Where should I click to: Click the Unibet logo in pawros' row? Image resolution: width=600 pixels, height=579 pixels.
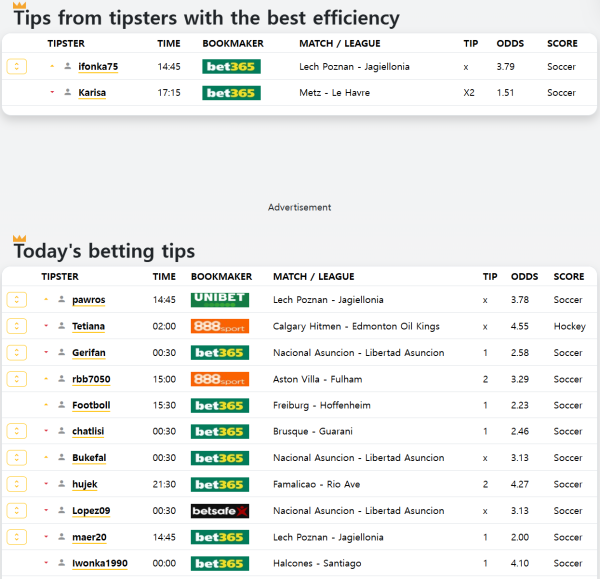219,300
